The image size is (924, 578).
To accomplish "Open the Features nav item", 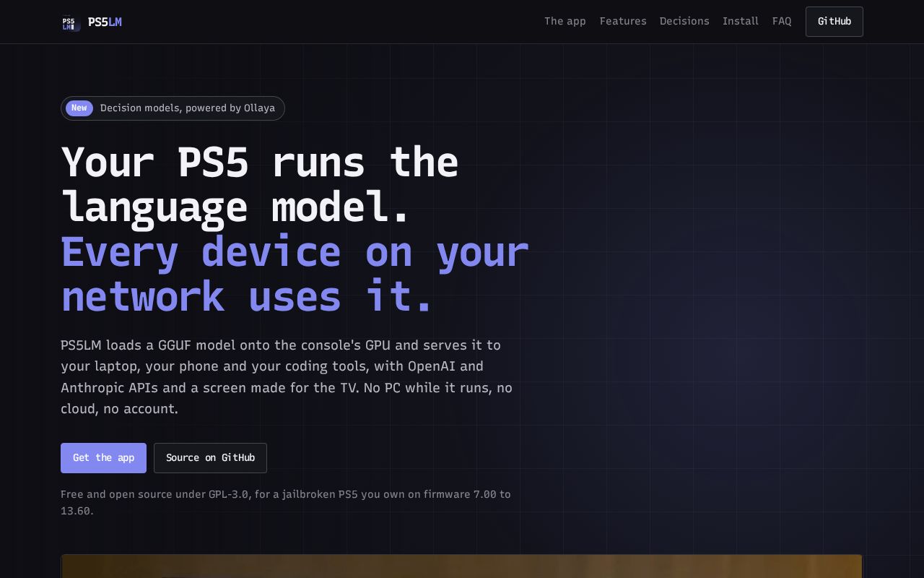I will point(623,22).
